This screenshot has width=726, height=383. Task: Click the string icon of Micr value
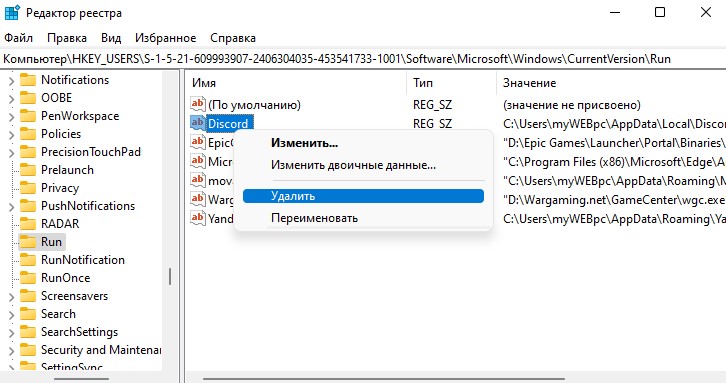pos(198,161)
